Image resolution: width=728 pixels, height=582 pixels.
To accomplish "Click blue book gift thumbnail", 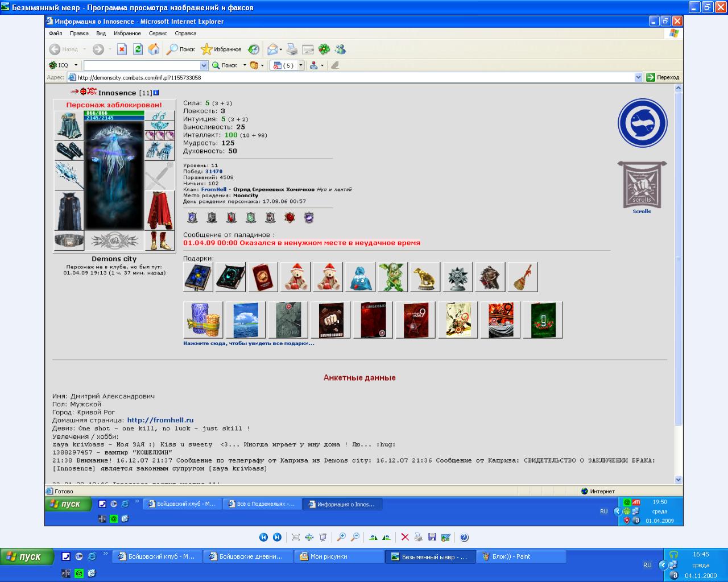I will point(198,277).
